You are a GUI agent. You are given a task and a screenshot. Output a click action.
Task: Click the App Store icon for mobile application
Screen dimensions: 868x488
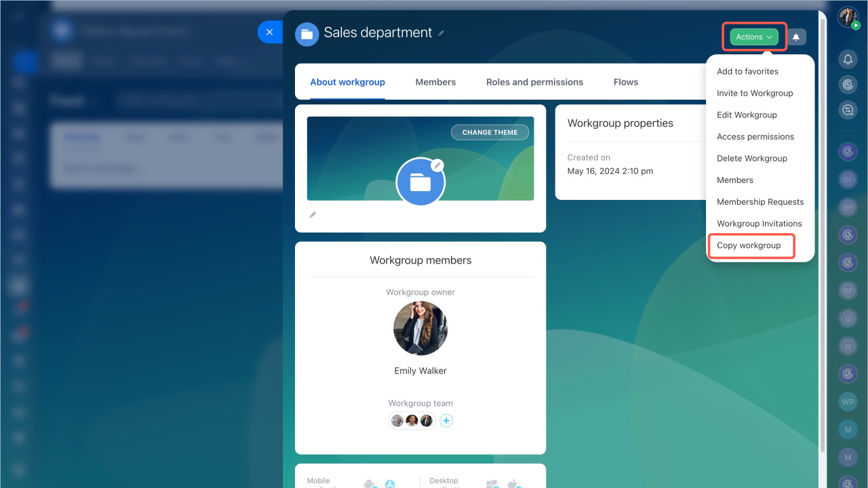point(390,484)
